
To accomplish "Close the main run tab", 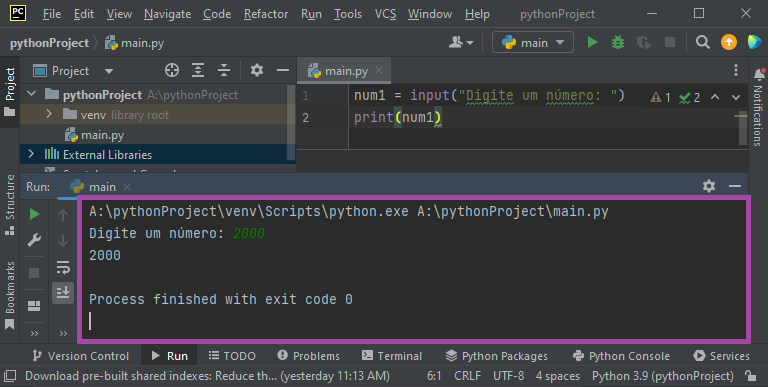I will click(x=127, y=187).
